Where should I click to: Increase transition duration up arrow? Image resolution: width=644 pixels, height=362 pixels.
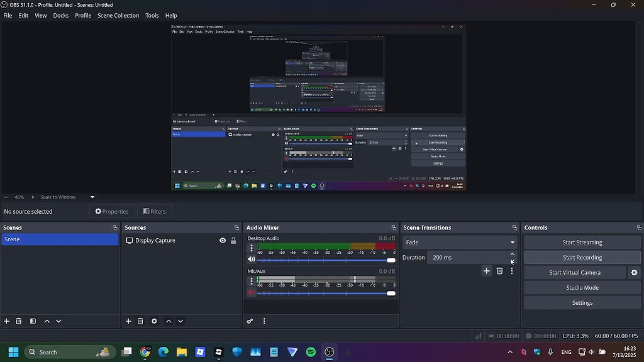tap(512, 255)
